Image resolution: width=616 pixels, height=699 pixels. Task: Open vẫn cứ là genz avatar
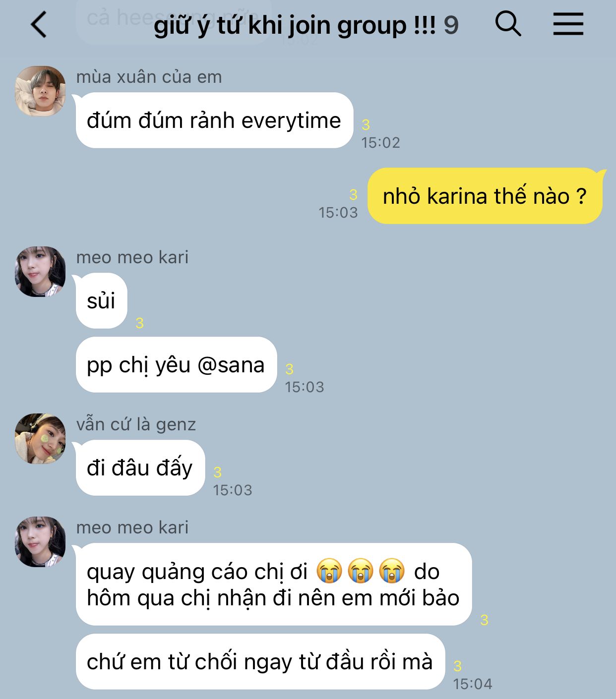tap(40, 439)
